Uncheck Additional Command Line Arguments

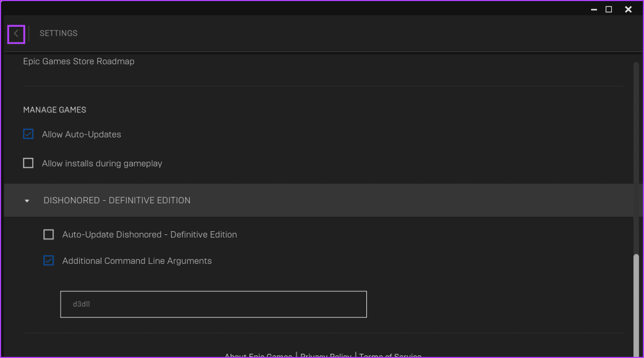tap(49, 261)
